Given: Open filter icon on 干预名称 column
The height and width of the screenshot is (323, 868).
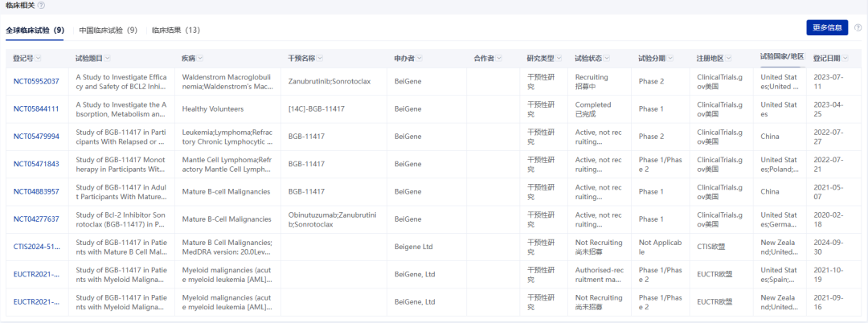Looking at the screenshot, I should click(320, 59).
